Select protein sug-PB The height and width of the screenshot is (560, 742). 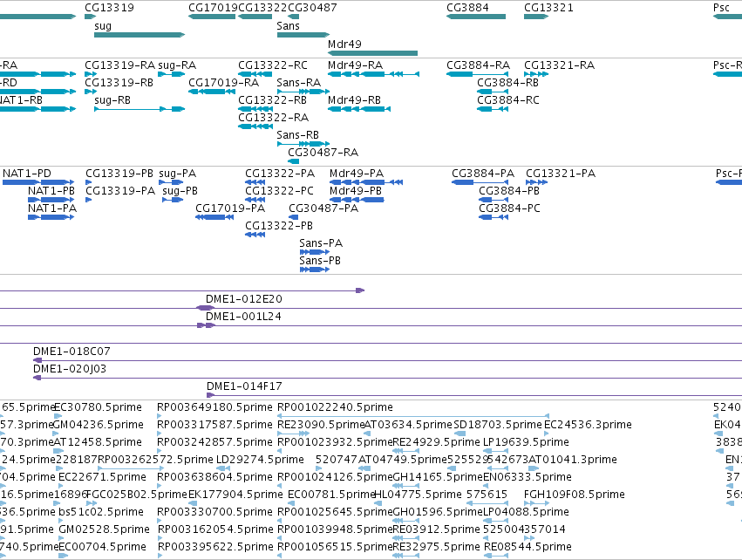tap(173, 200)
